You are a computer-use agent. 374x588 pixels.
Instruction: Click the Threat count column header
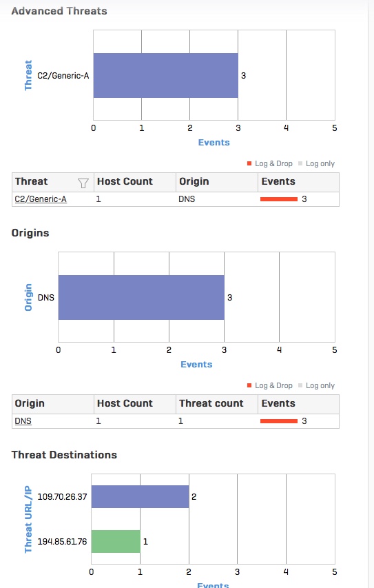(211, 403)
